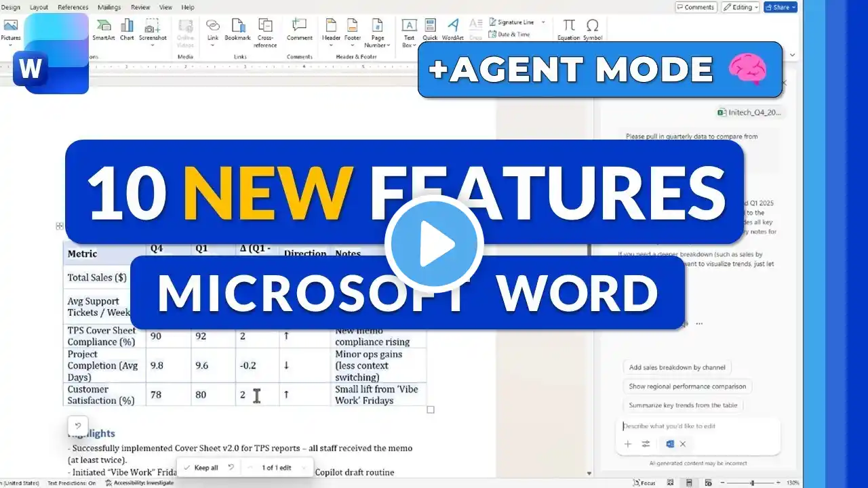Open the Design tab
Screen dimensions: 868x488
11,7
